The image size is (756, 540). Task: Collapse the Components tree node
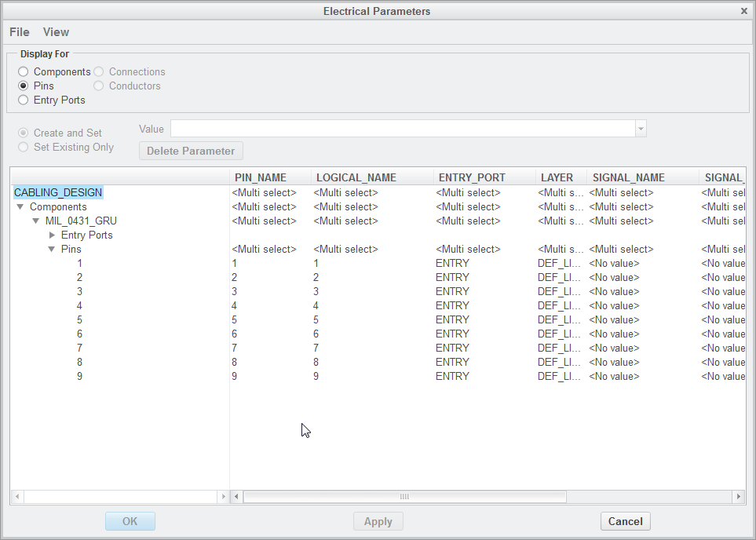pos(20,207)
